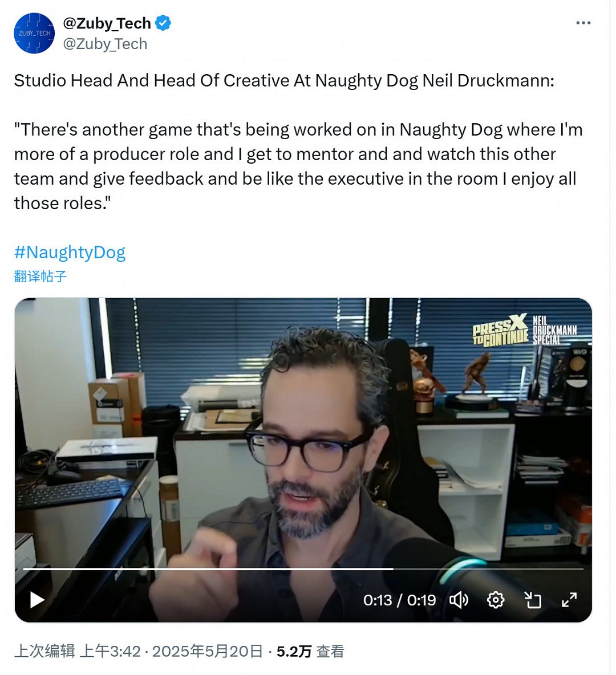The height and width of the screenshot is (675, 616).
Task: Click the picture-in-picture icon on video
Action: click(532, 600)
